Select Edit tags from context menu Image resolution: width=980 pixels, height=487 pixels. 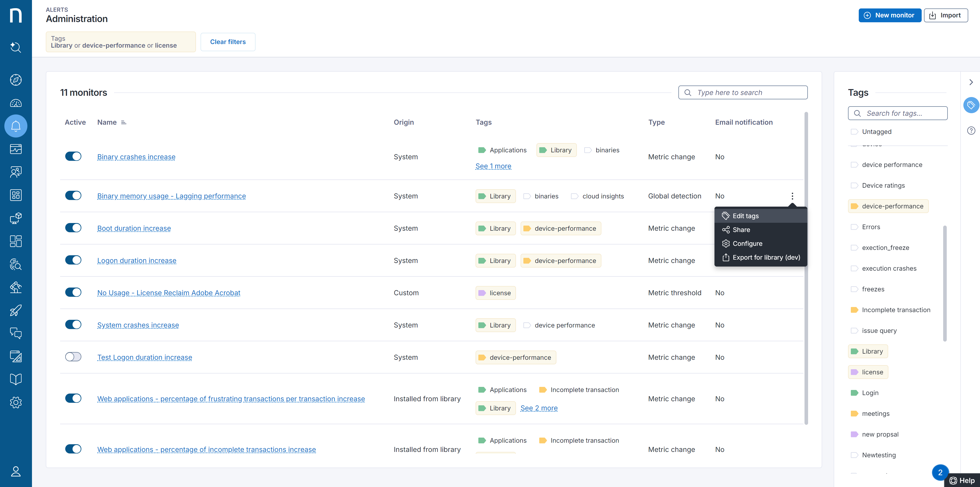(745, 216)
